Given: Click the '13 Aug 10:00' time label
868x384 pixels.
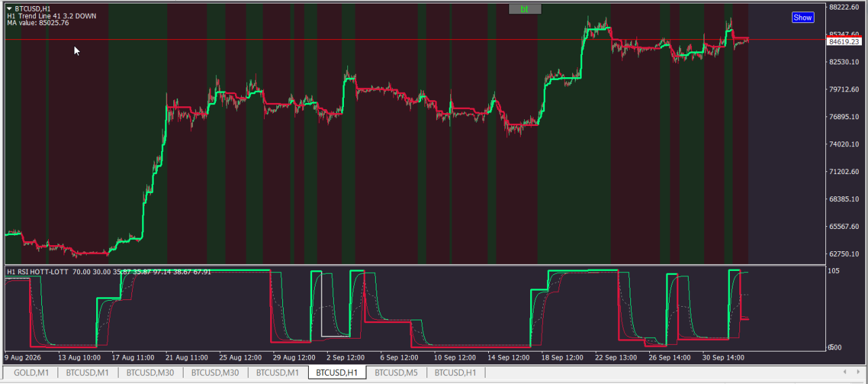Looking at the screenshot, I should (x=79, y=357).
